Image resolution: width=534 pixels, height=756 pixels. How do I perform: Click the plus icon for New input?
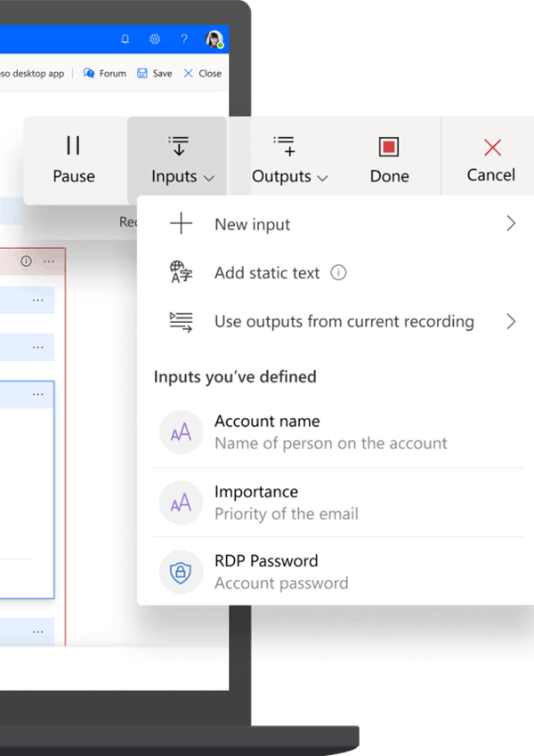coord(181,224)
